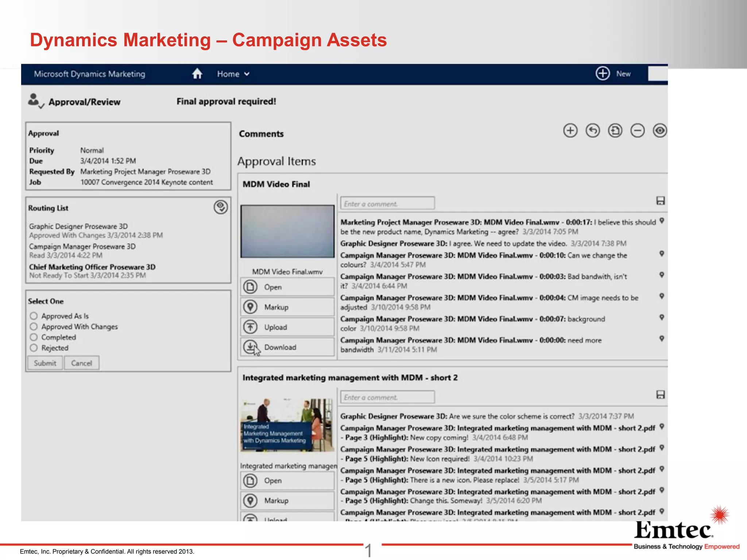Click the undo arrow icon in Comments
Viewport: 747px width, 560px height.
pos(593,131)
